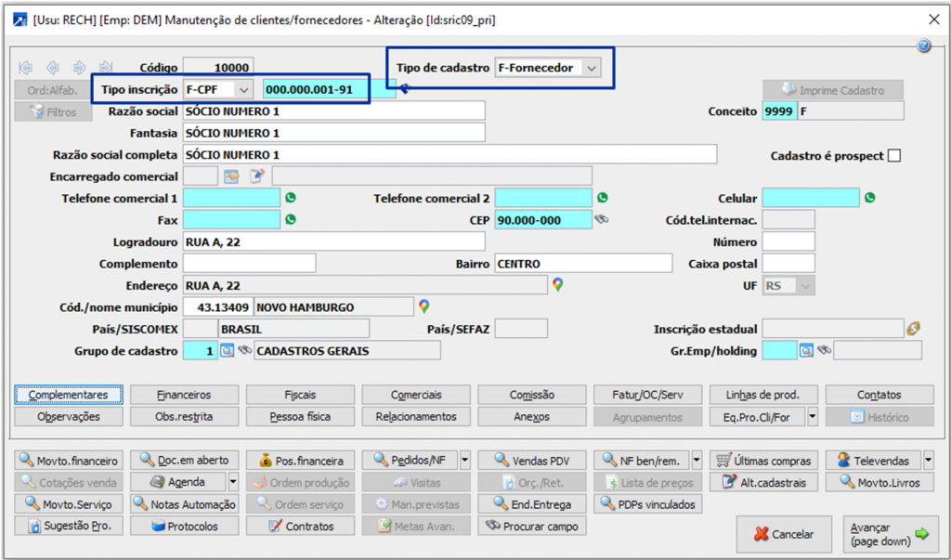Check the Cadastro é prospect checkbox
The width and height of the screenshot is (951, 560).
[894, 156]
